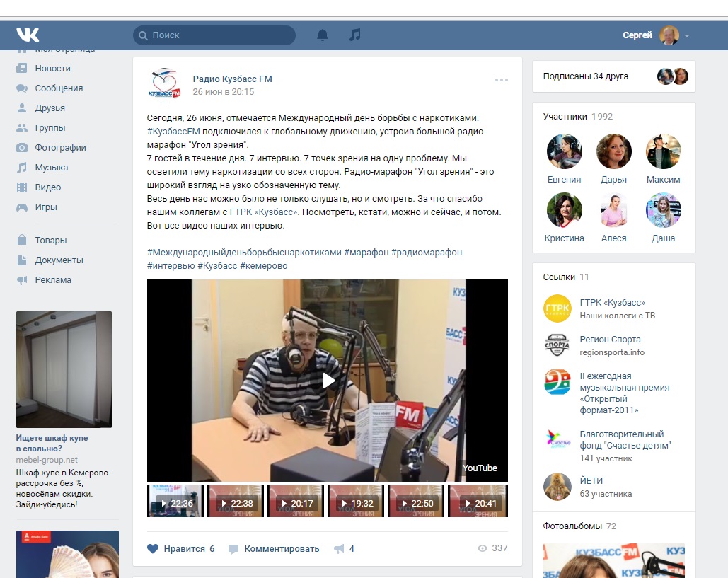Click the comment bubble icon under the post

(233, 549)
